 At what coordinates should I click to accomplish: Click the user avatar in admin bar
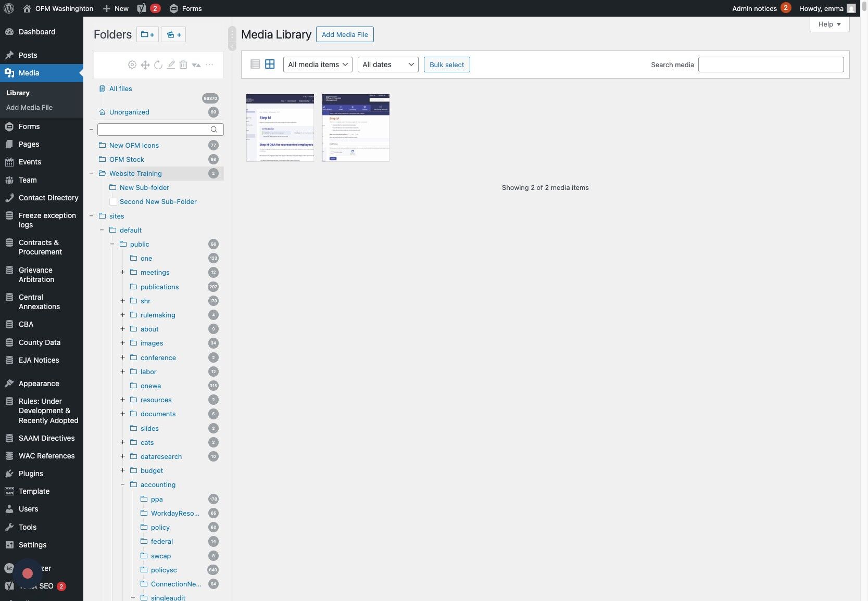tap(851, 8)
